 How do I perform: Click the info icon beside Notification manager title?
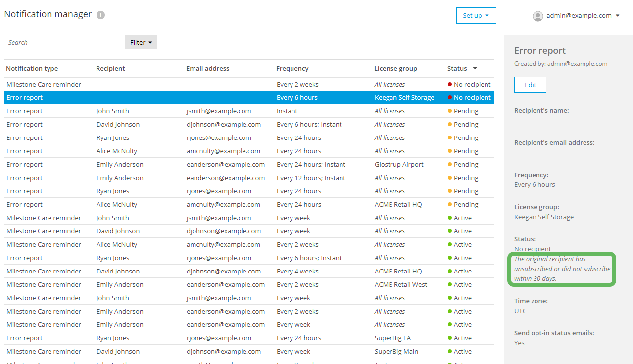100,14
